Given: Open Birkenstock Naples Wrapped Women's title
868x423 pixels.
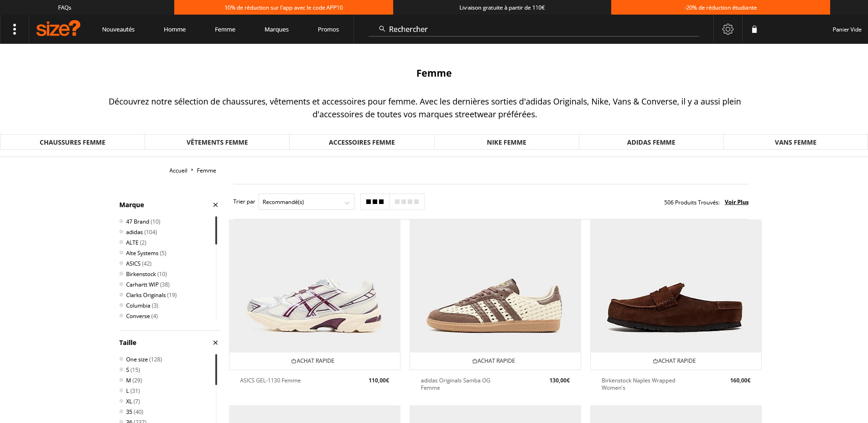Looking at the screenshot, I should (639, 384).
